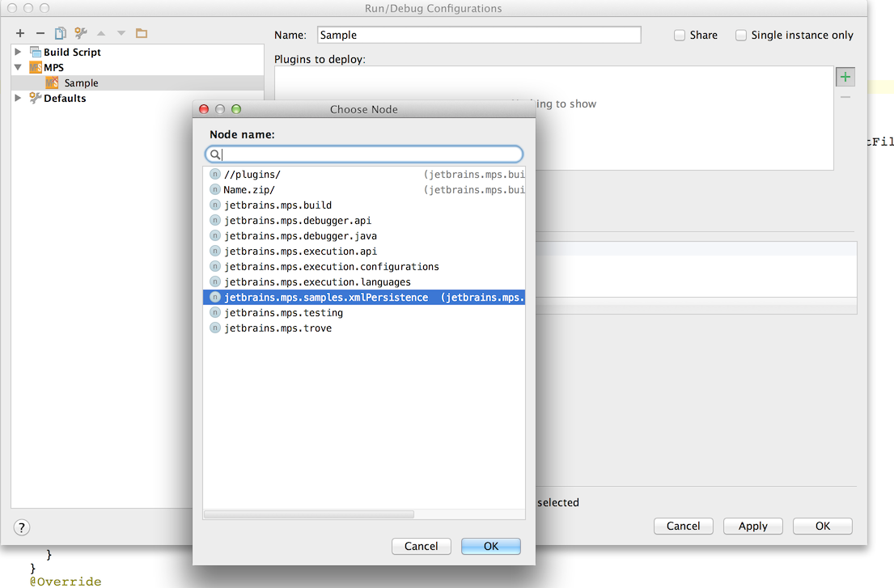The image size is (894, 588).
Task: Click Cancel in Choose Node dialog
Action: (x=422, y=546)
